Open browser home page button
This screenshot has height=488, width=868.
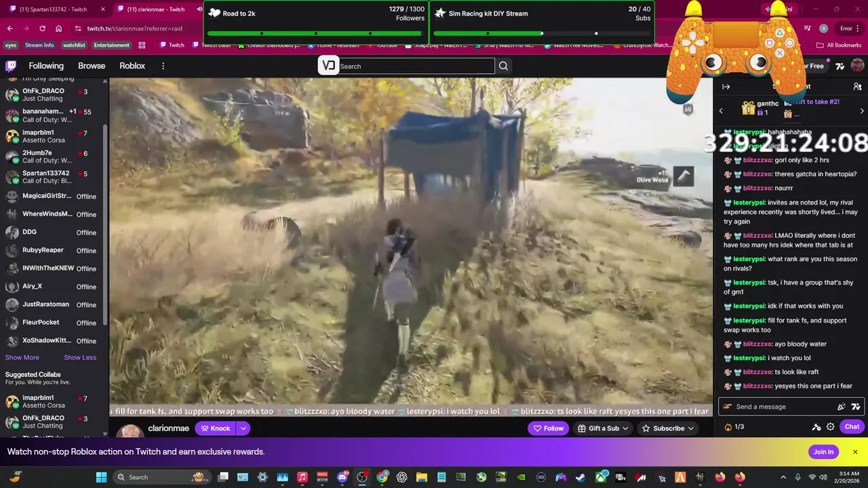58,28
